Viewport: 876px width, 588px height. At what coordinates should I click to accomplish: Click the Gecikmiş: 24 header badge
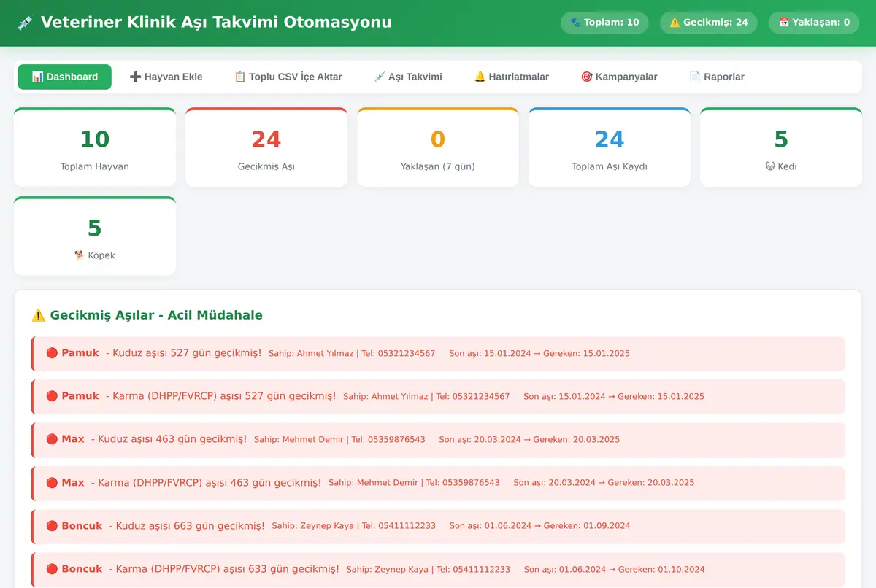709,23
